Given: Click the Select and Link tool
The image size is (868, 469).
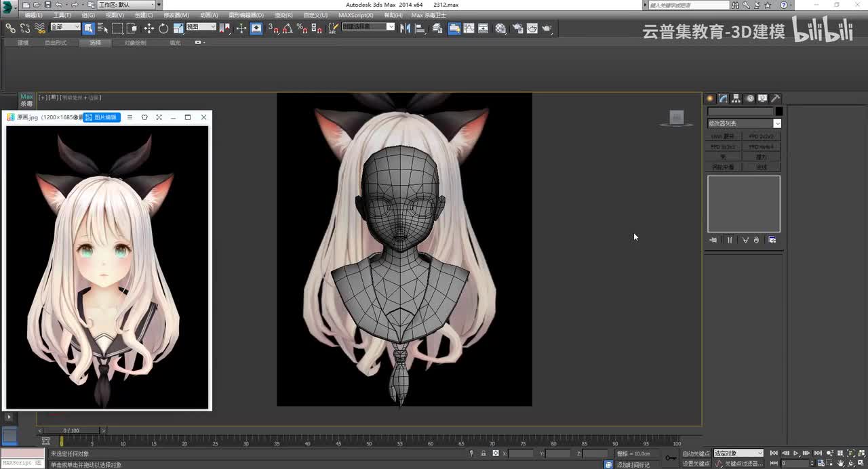Looking at the screenshot, I should pyautogui.click(x=10, y=28).
